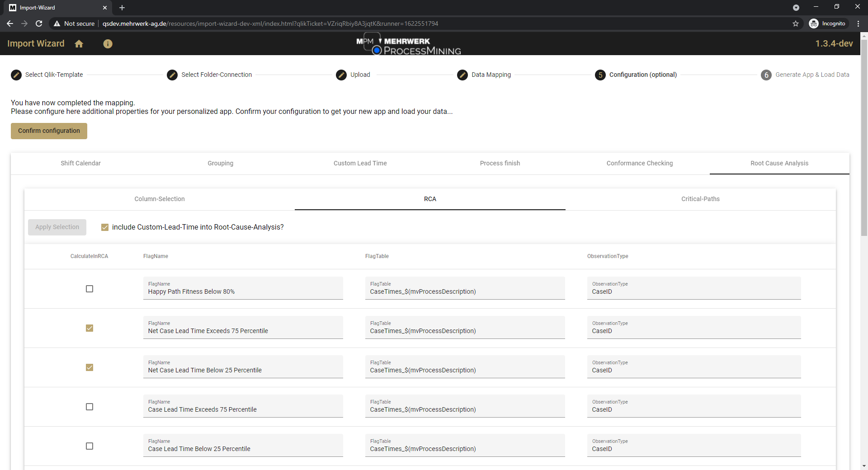Viewport: 868px width, 470px height.
Task: Edit FlagTable field in Happy Path Fitness row
Action: coord(465,288)
